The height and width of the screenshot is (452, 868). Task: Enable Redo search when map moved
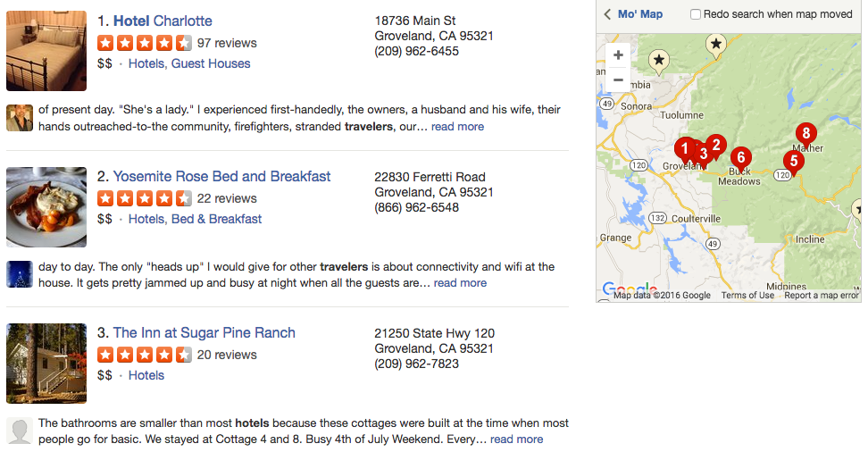click(x=696, y=14)
